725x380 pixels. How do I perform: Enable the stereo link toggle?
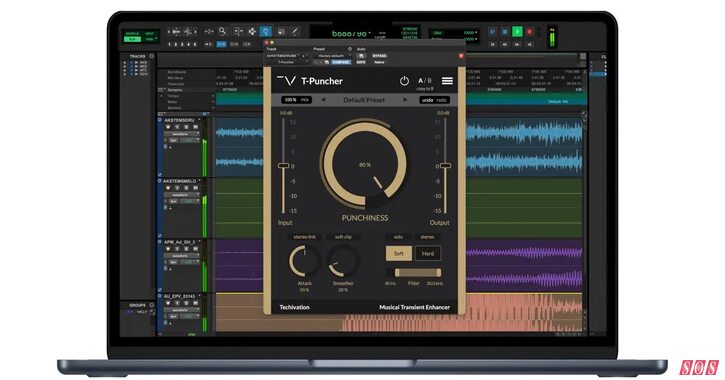coord(305,237)
